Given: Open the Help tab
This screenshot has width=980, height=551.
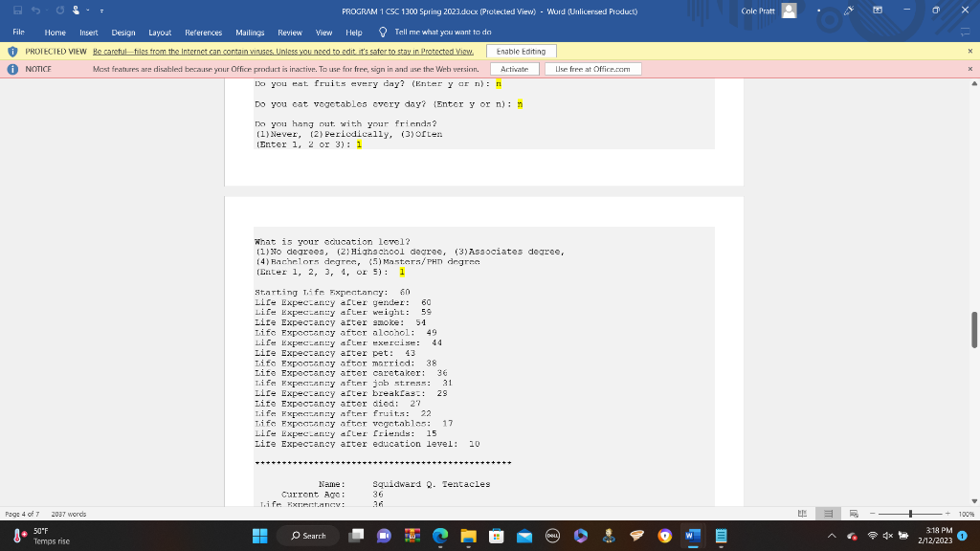Looking at the screenshot, I should point(354,33).
